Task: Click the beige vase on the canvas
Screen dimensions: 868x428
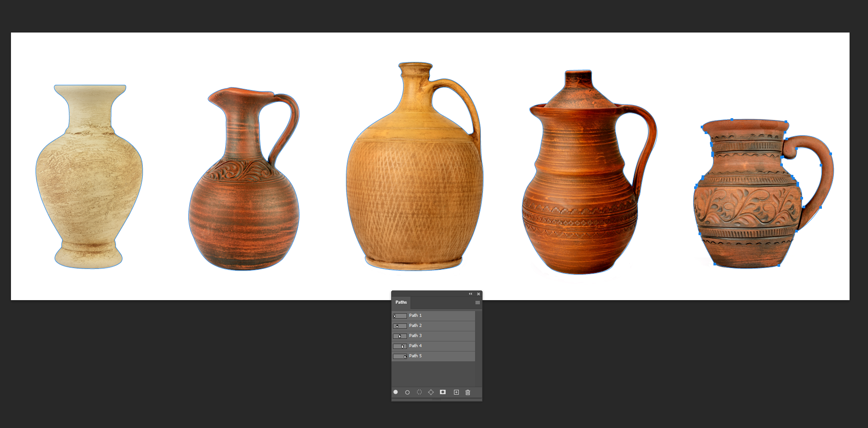Action: pyautogui.click(x=89, y=185)
